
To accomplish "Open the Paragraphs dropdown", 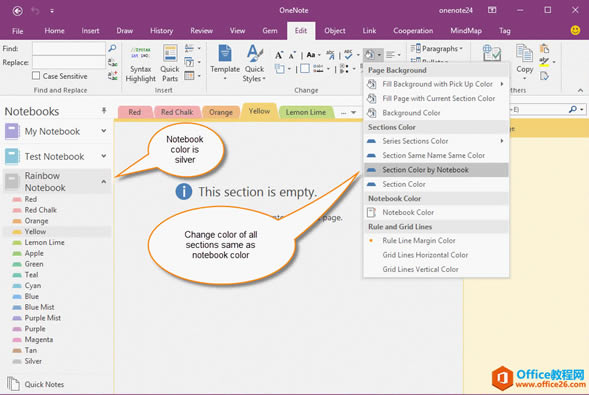I will pos(437,48).
